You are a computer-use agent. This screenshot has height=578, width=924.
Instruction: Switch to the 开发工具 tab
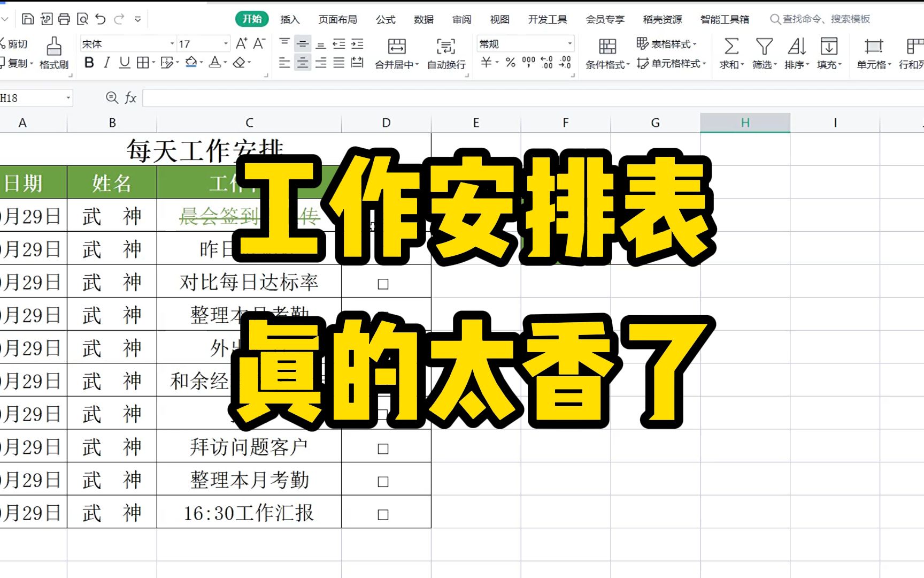coord(548,19)
